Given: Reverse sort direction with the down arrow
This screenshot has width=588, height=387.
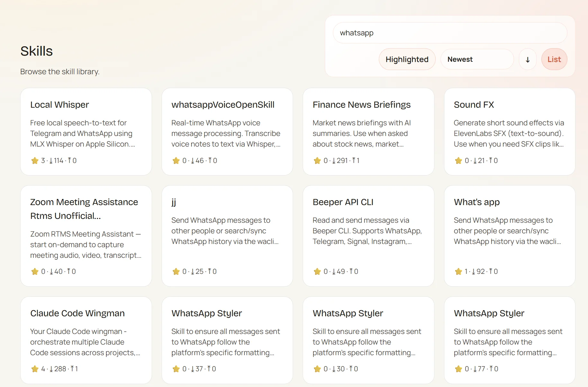Looking at the screenshot, I should point(528,59).
